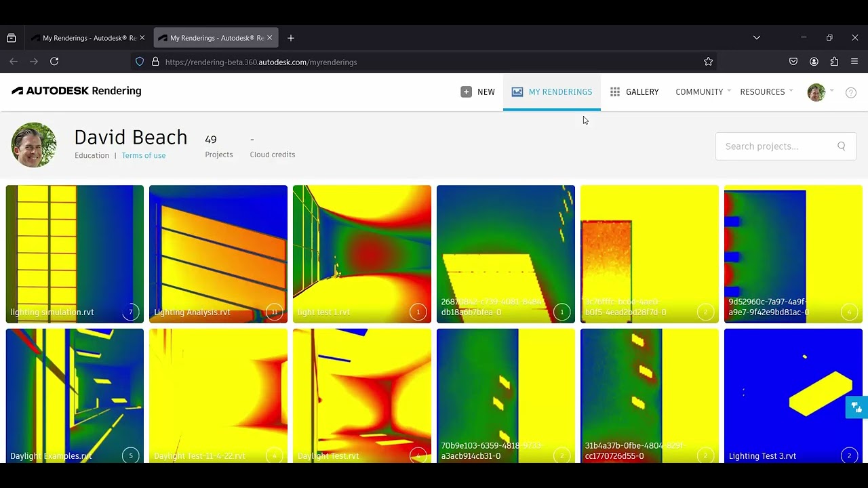This screenshot has width=868, height=488.
Task: Click the blue feedback widget icon
Action: [856, 407]
